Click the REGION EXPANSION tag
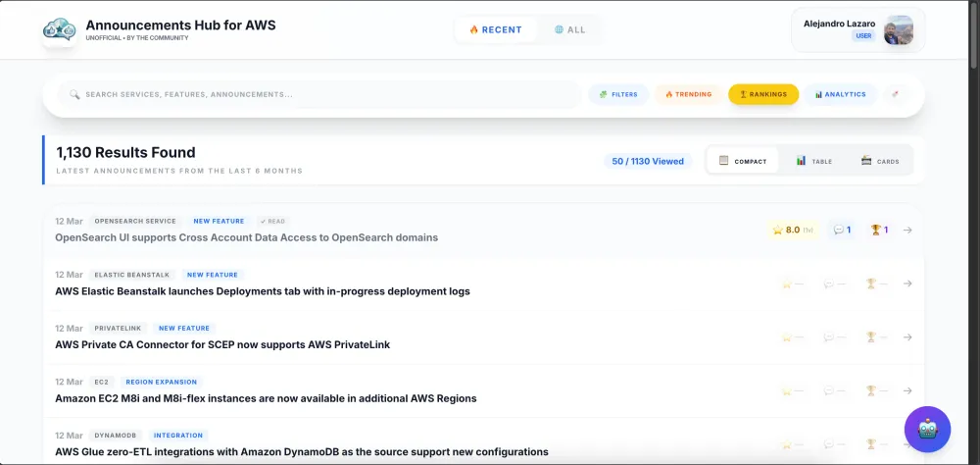 pyautogui.click(x=162, y=382)
